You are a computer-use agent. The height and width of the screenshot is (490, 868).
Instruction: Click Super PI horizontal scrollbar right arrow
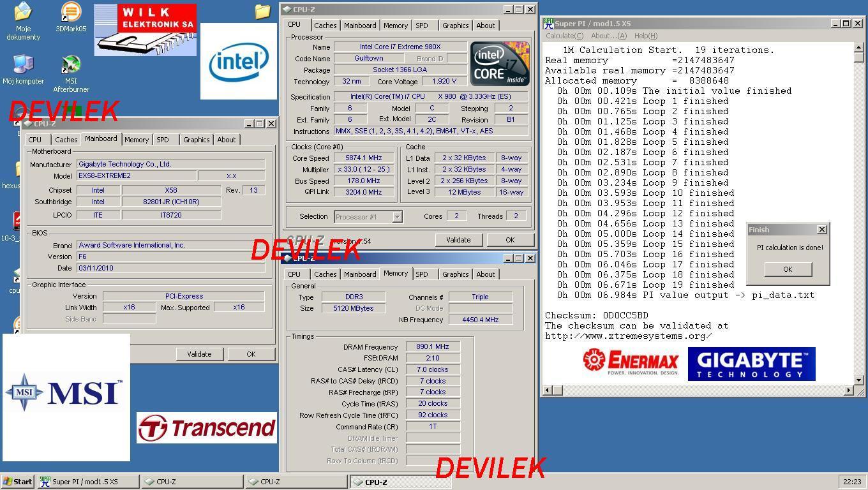848,390
